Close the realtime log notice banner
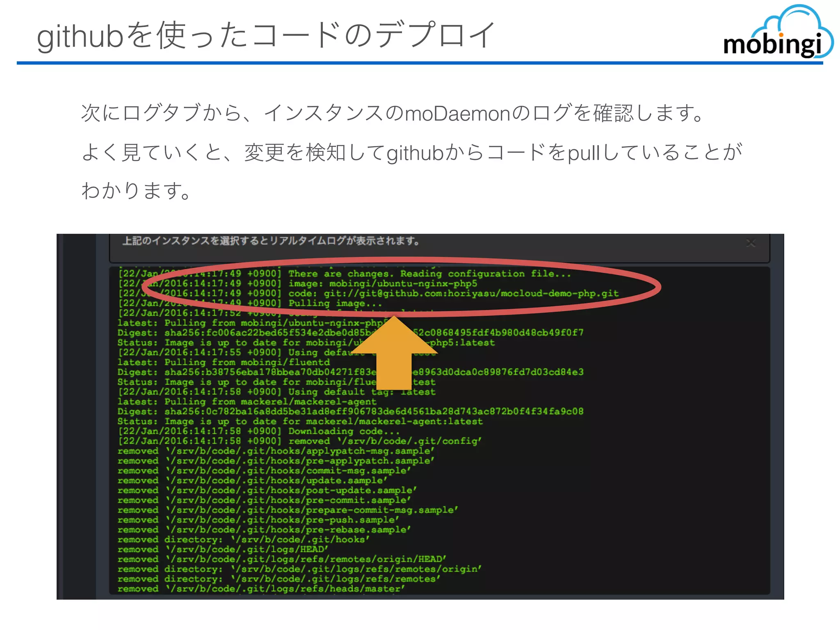 751,243
